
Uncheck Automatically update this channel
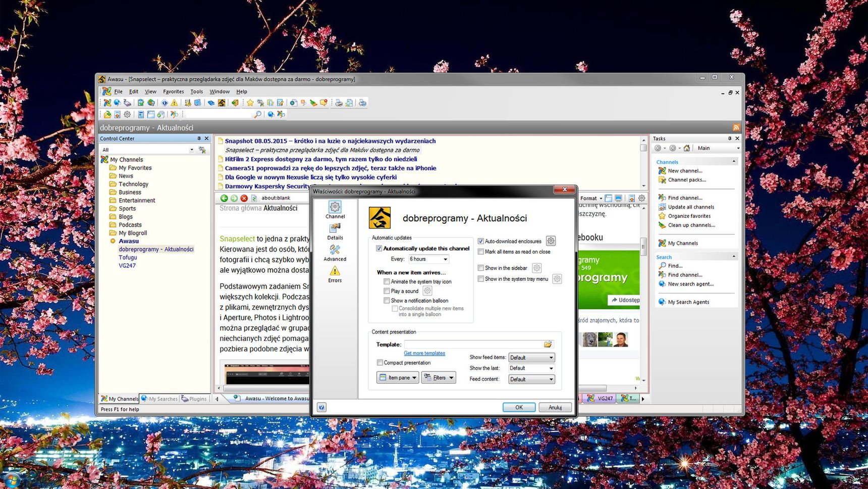tap(379, 249)
